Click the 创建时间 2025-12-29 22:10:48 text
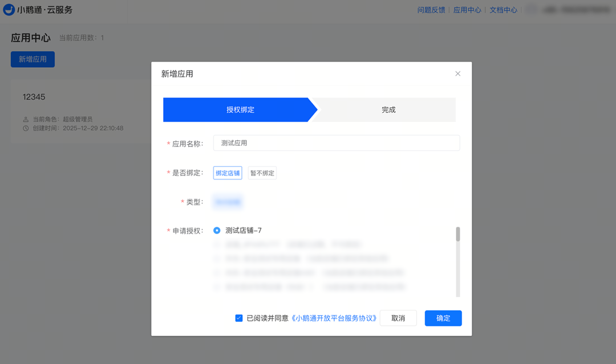Image resolution: width=616 pixels, height=364 pixels. tap(78, 128)
